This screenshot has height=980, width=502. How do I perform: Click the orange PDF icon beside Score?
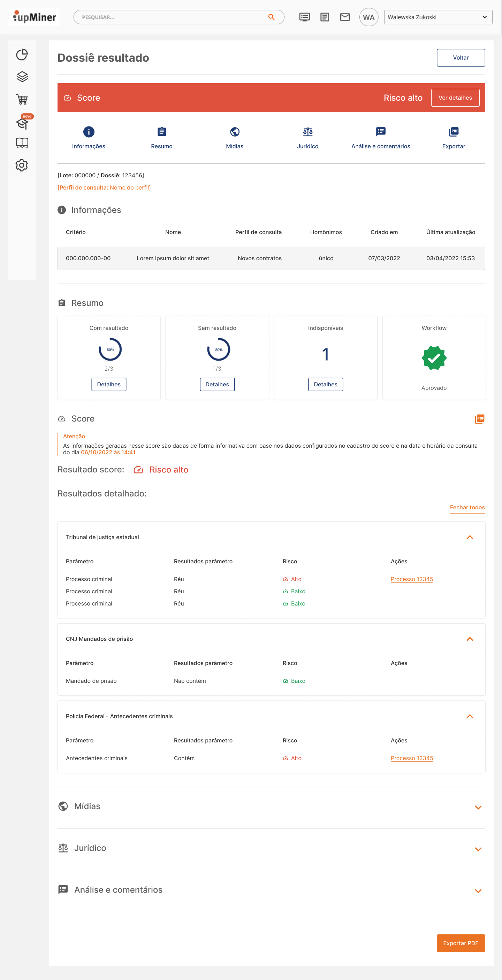point(479,419)
